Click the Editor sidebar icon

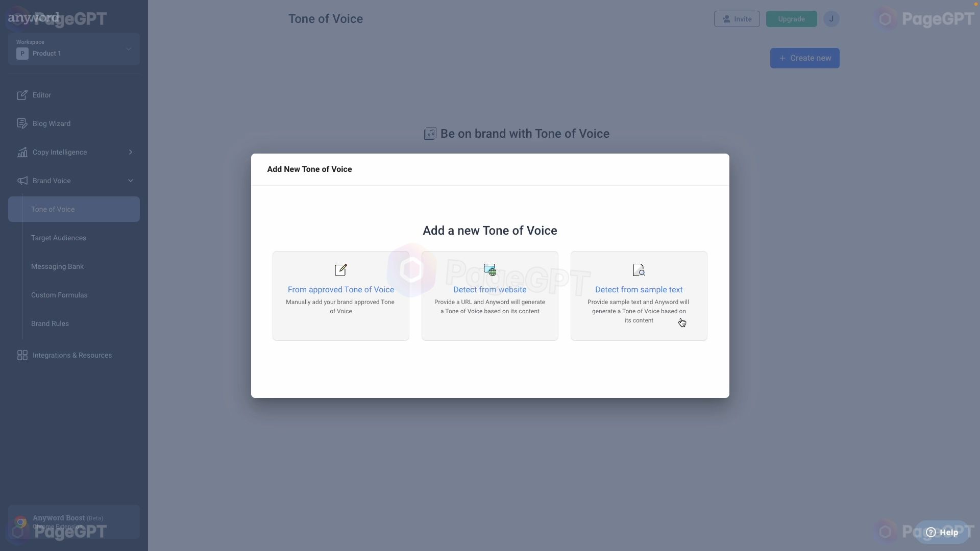click(x=21, y=95)
